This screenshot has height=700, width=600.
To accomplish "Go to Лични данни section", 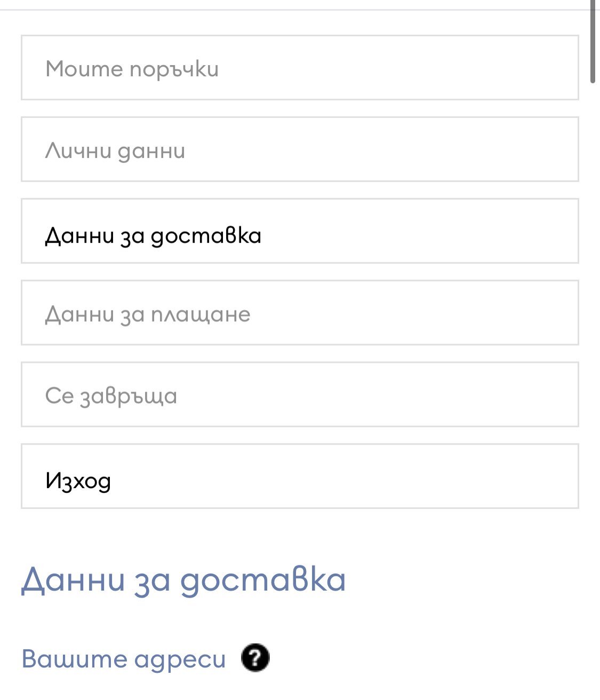I will pos(300,149).
